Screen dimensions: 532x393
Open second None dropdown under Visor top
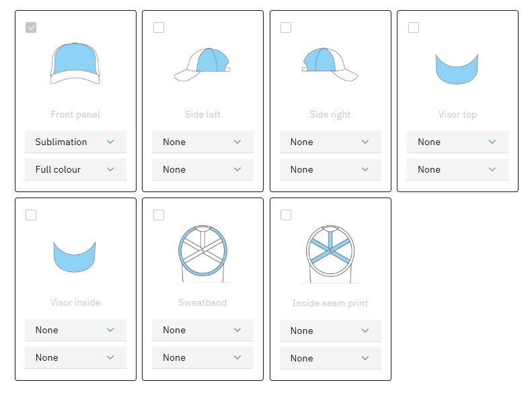[457, 169]
